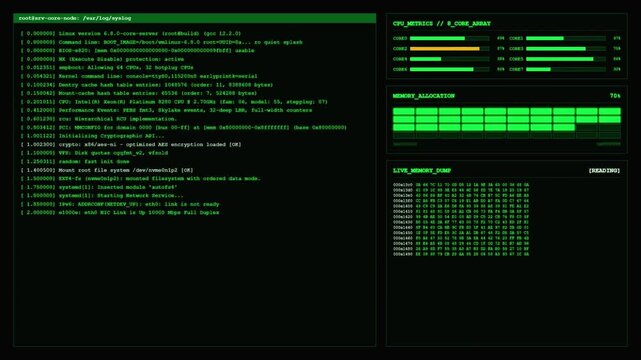The height and width of the screenshot is (360, 641).
Task: Click the 'e1000e: eth0 NIC Link is Up' line
Action: coord(120,212)
